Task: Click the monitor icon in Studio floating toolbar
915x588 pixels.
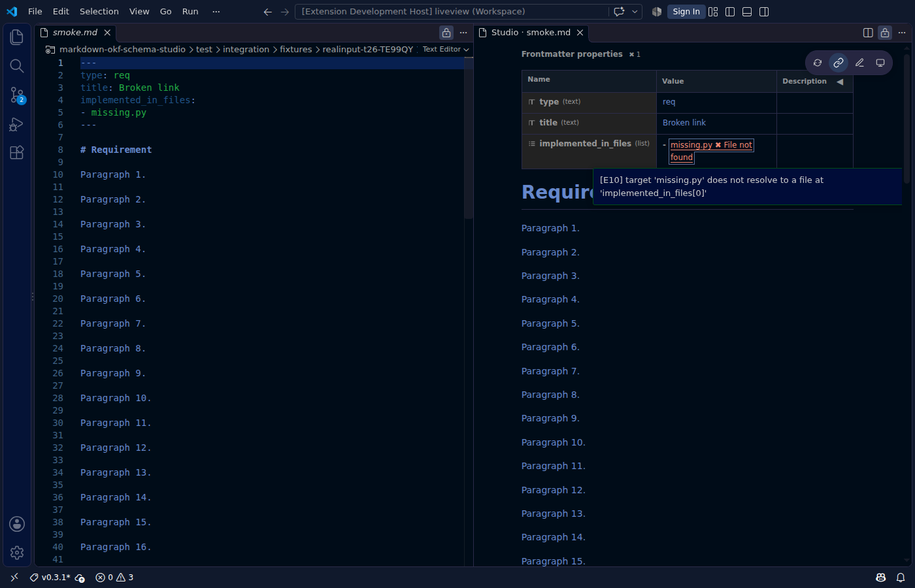Action: pos(880,63)
